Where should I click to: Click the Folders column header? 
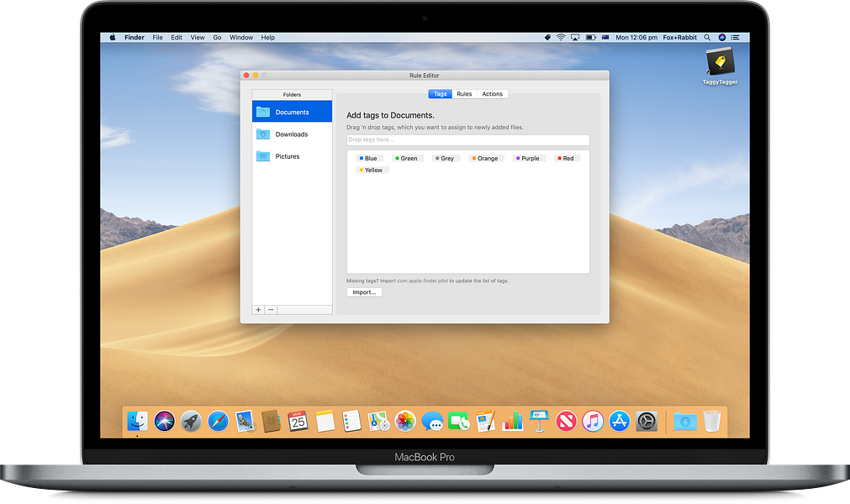[293, 94]
